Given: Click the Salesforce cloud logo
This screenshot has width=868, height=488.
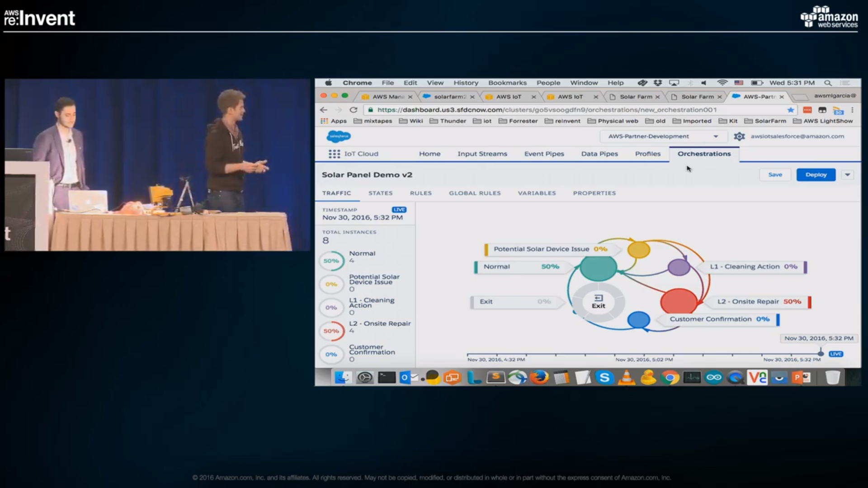Looking at the screenshot, I should [x=338, y=136].
